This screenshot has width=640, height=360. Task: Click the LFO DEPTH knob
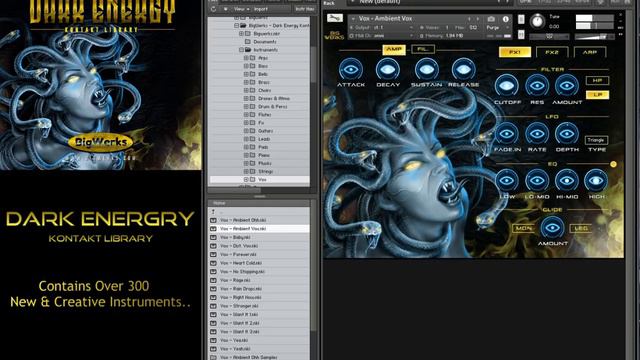tap(567, 133)
